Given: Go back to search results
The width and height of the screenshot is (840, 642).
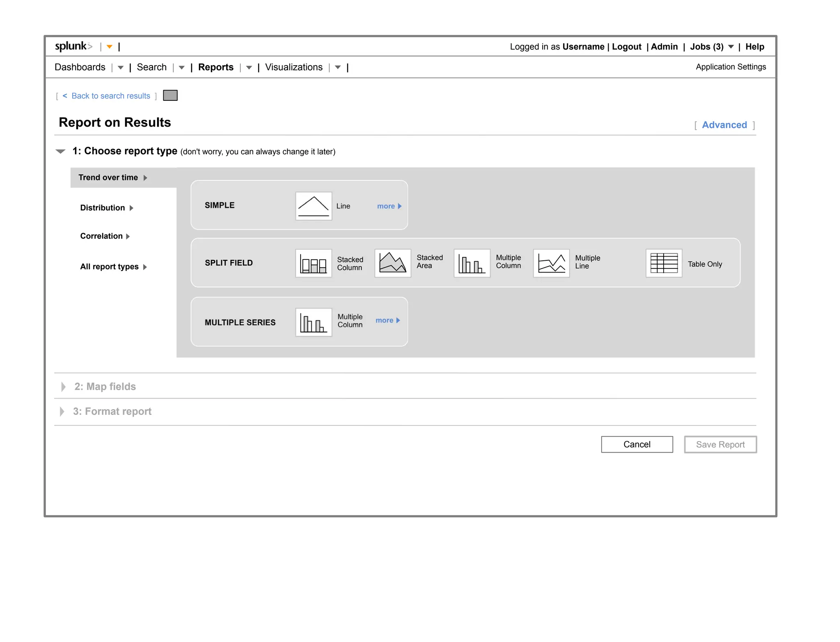Looking at the screenshot, I should [x=111, y=96].
